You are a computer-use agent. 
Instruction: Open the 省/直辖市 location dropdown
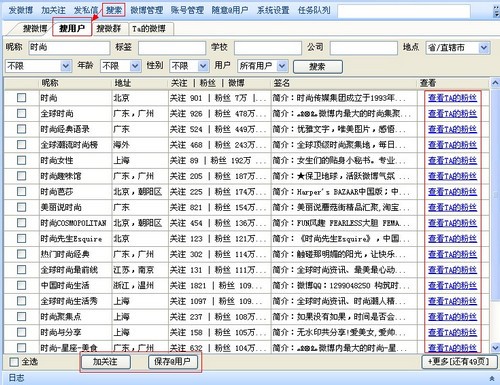[484, 48]
